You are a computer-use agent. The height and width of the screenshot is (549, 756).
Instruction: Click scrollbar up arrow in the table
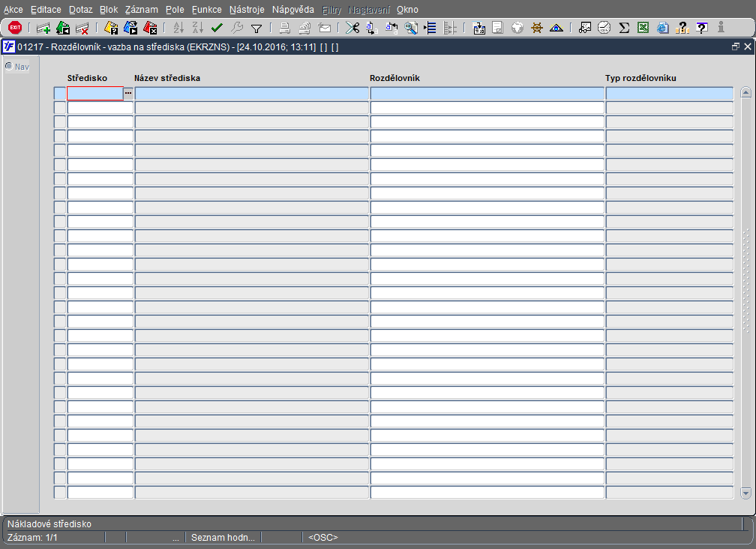click(745, 92)
